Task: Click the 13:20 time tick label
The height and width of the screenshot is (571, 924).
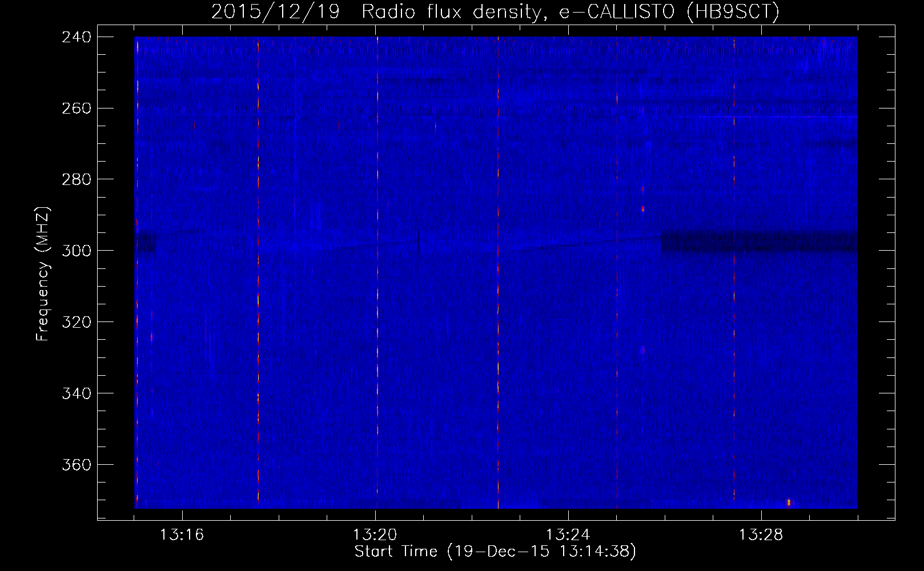Action: (x=375, y=534)
